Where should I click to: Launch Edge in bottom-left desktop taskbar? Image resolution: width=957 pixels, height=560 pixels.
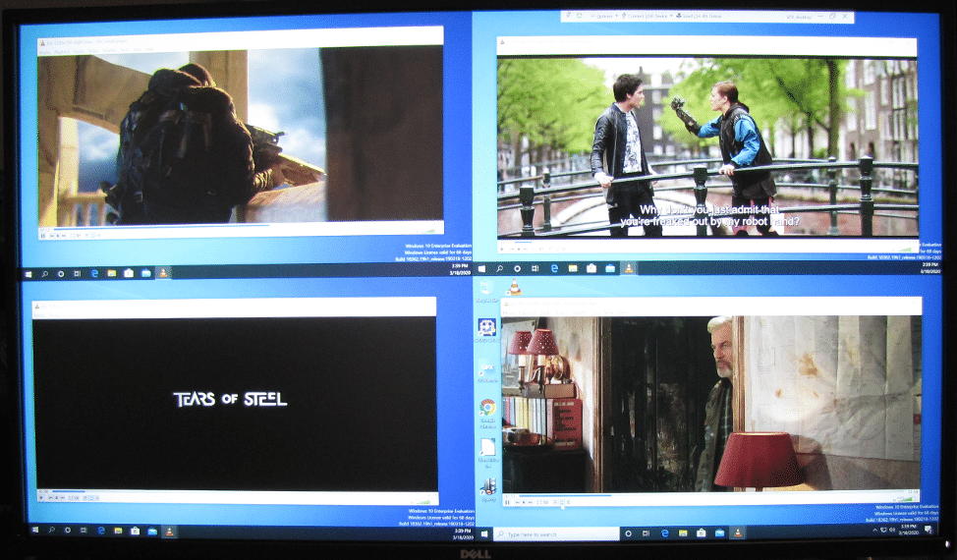(101, 531)
